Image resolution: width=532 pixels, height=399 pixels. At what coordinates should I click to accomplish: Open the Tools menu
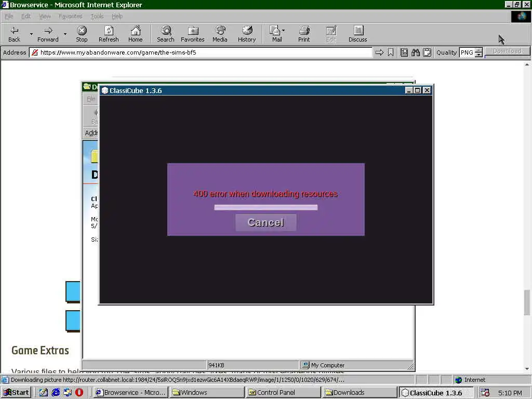point(97,16)
